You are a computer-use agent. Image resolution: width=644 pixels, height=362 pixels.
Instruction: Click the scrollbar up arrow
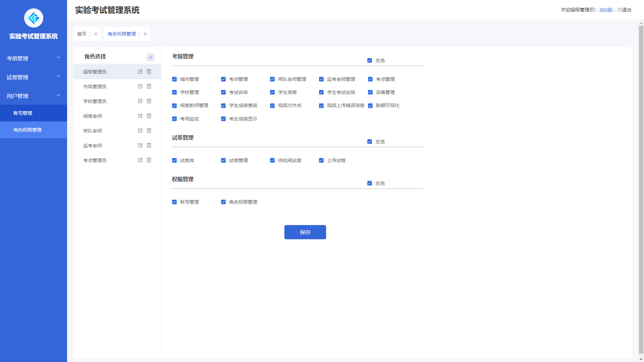[x=641, y=23]
